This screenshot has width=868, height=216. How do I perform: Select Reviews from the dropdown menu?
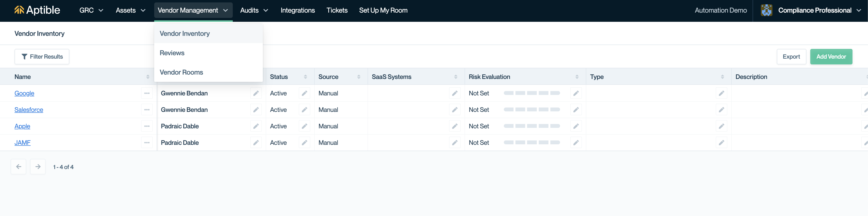(x=208, y=53)
